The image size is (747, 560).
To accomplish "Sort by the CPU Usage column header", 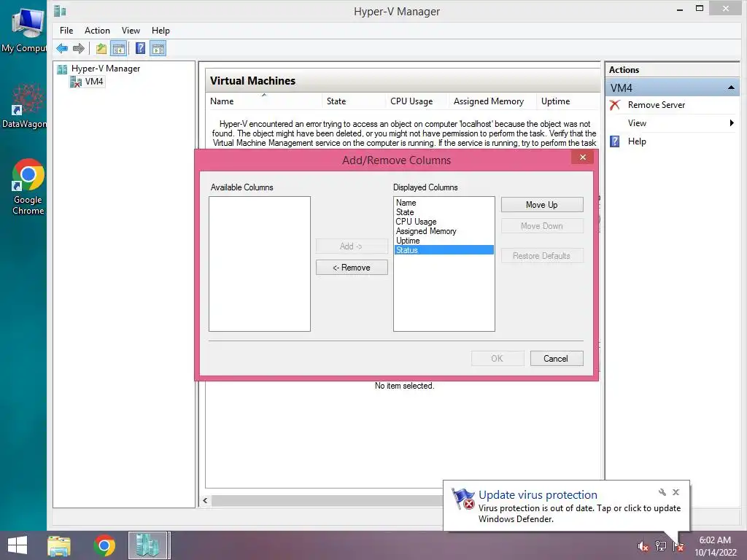I will point(417,101).
